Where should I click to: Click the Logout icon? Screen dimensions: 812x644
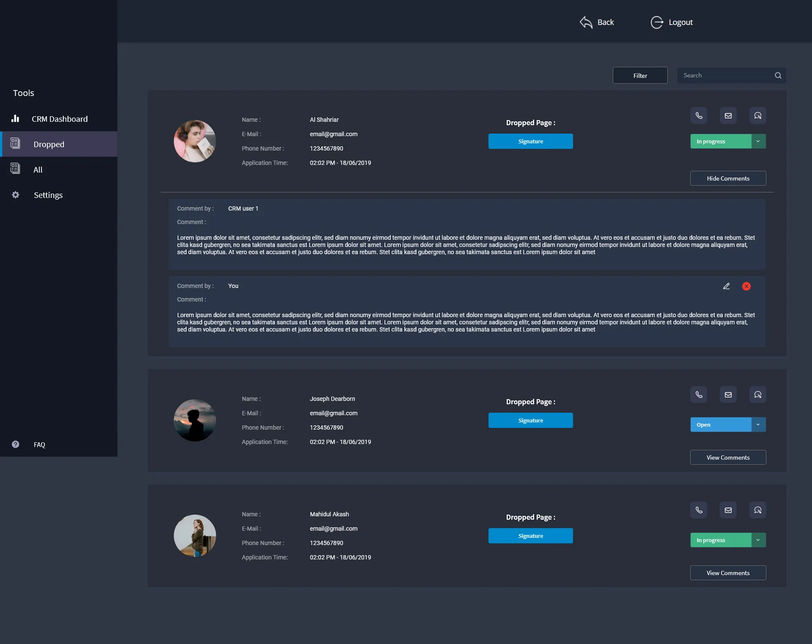click(x=657, y=22)
